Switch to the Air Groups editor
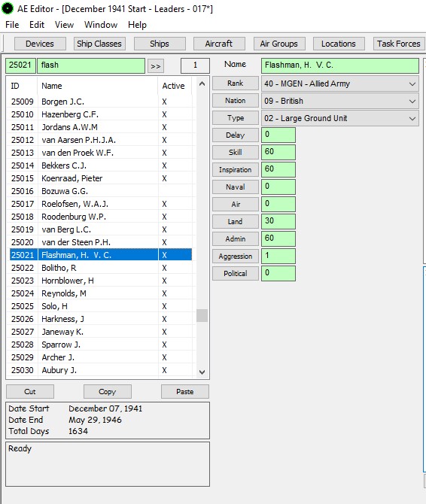The width and height of the screenshot is (426, 504). click(x=279, y=44)
